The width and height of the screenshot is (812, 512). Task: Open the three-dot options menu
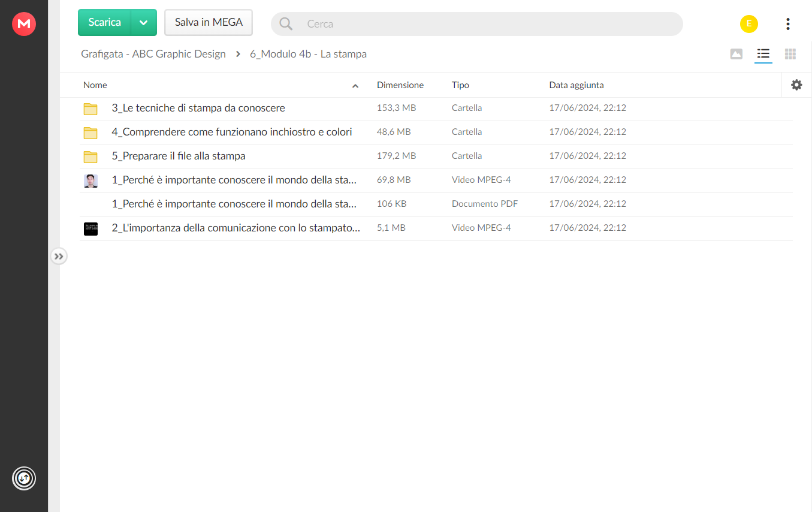(x=787, y=24)
